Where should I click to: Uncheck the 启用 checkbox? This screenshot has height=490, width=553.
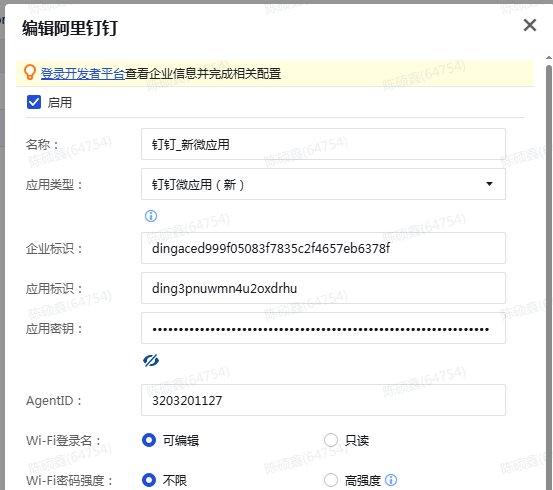(x=34, y=102)
